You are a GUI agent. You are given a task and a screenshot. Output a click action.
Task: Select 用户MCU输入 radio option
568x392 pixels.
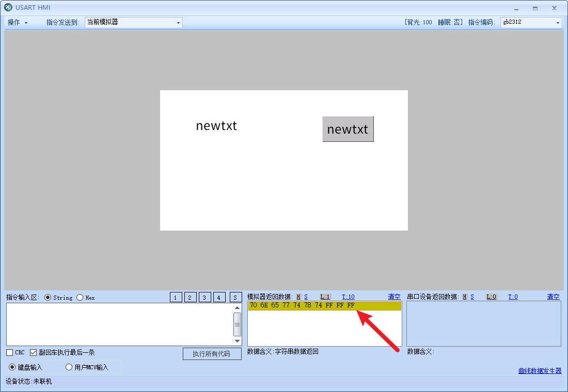(x=69, y=367)
